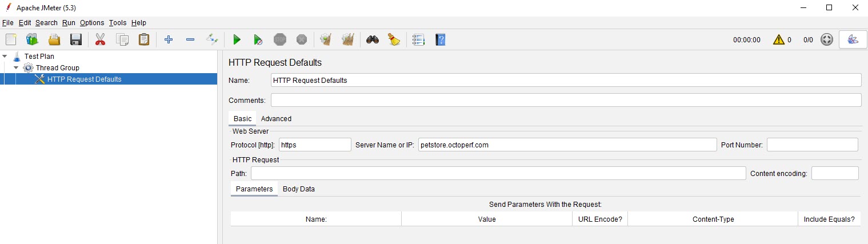Click the Reset Search brush icon

point(394,39)
